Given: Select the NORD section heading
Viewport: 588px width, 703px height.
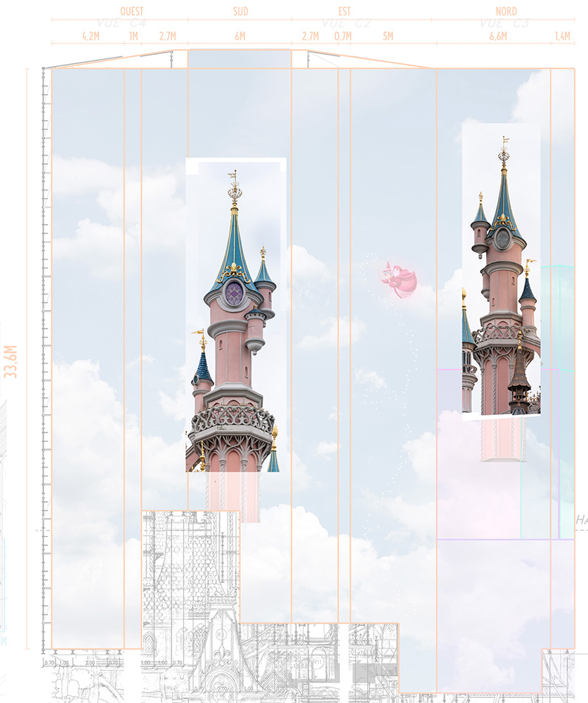Looking at the screenshot, I should point(506,11).
